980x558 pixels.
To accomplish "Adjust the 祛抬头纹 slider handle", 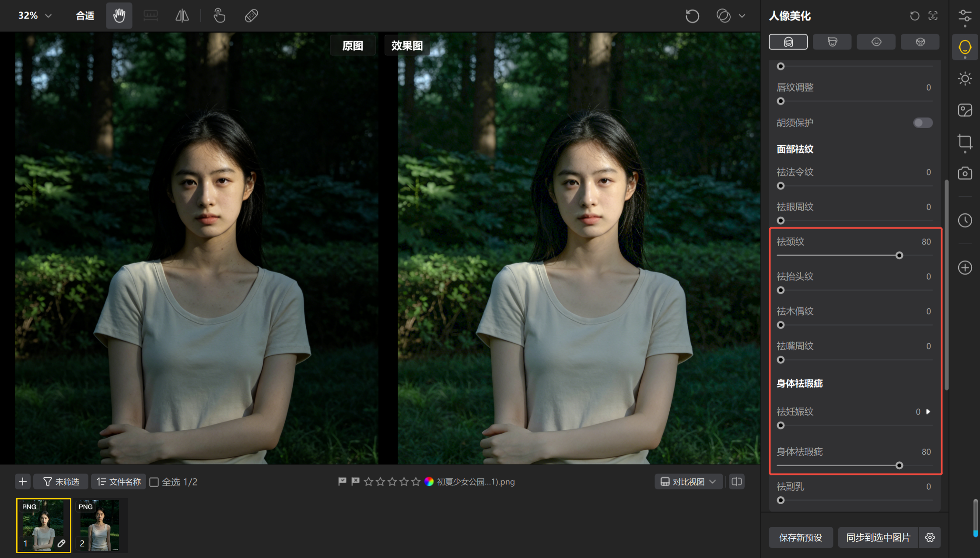I will tap(780, 290).
